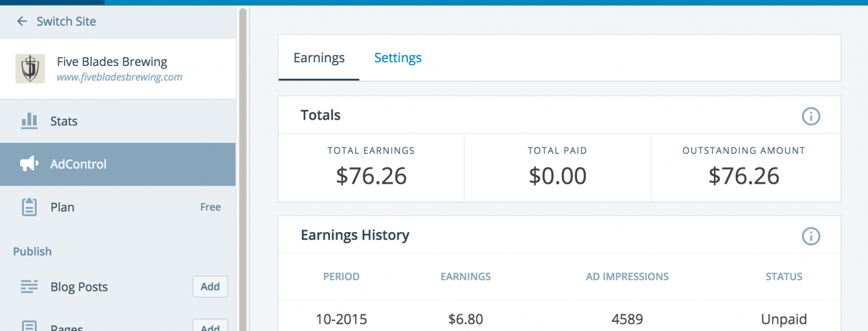Image resolution: width=868 pixels, height=331 pixels.
Task: Open Stats via the bar chart icon
Action: click(29, 121)
